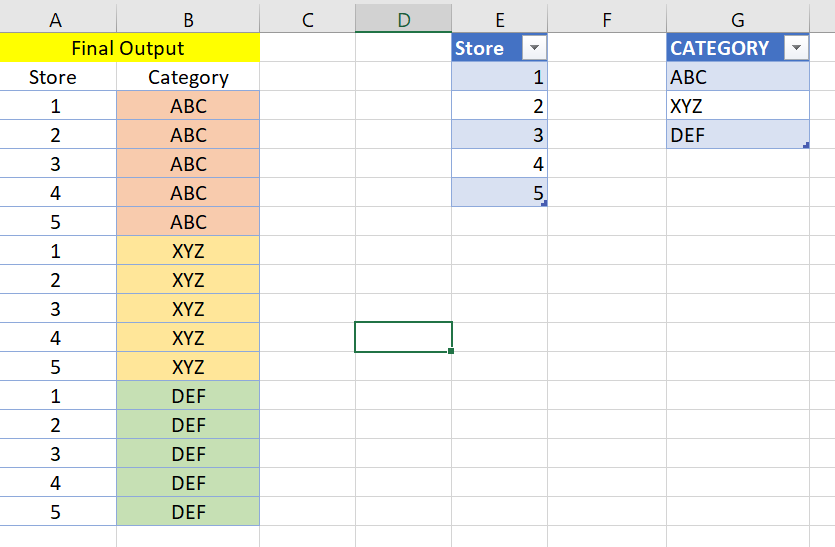The height and width of the screenshot is (547, 835).
Task: Select value 5 in the Store table
Action: (x=500, y=193)
